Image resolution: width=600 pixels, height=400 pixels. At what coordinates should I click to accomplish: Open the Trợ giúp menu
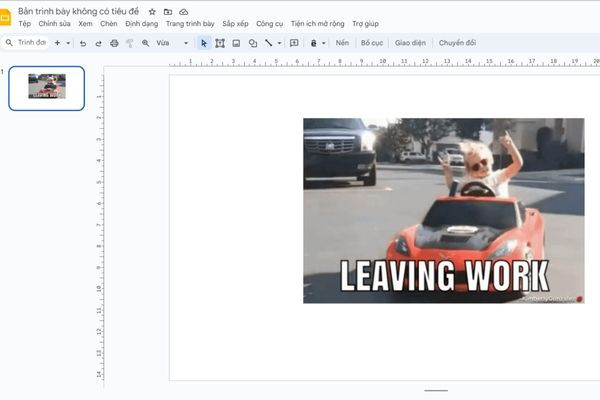[x=365, y=24]
